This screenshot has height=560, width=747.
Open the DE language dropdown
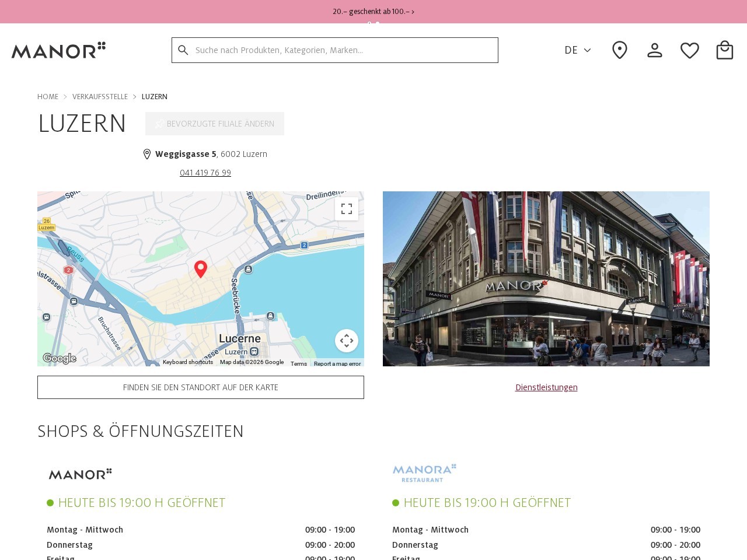tap(577, 50)
